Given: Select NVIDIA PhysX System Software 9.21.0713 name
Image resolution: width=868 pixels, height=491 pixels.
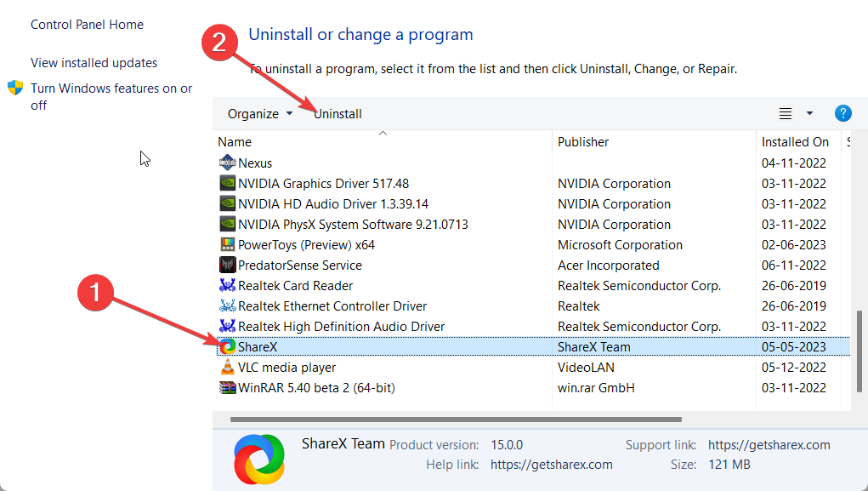Looking at the screenshot, I should coord(353,225).
